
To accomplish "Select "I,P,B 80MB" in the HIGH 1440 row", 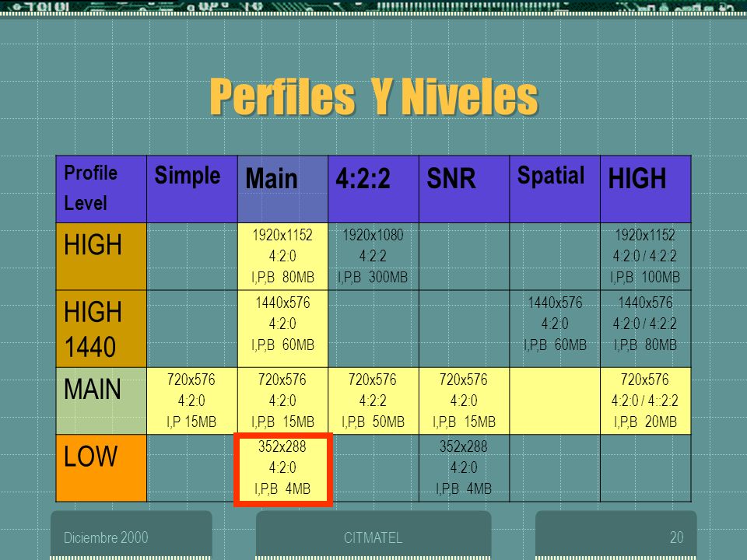I will point(645,345).
